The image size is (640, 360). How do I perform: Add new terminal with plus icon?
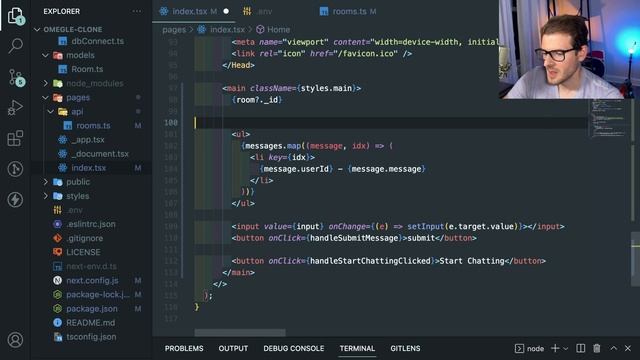555,348
